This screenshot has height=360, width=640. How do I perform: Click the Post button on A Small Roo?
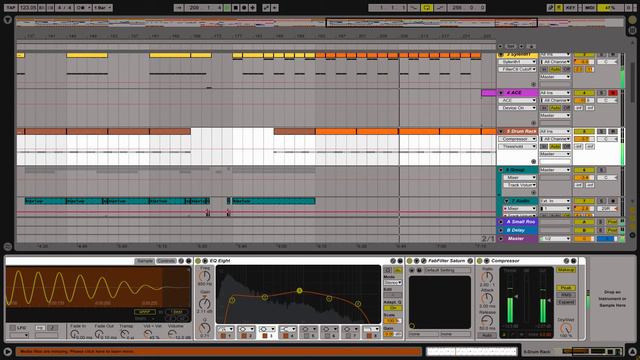pyautogui.click(x=611, y=222)
